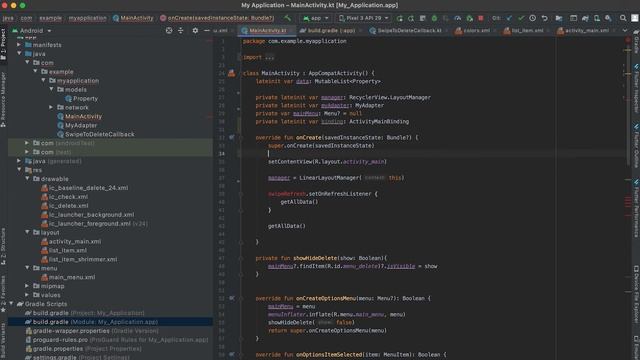Open the SDK Manager icon
640x360 pixels.
608,18
